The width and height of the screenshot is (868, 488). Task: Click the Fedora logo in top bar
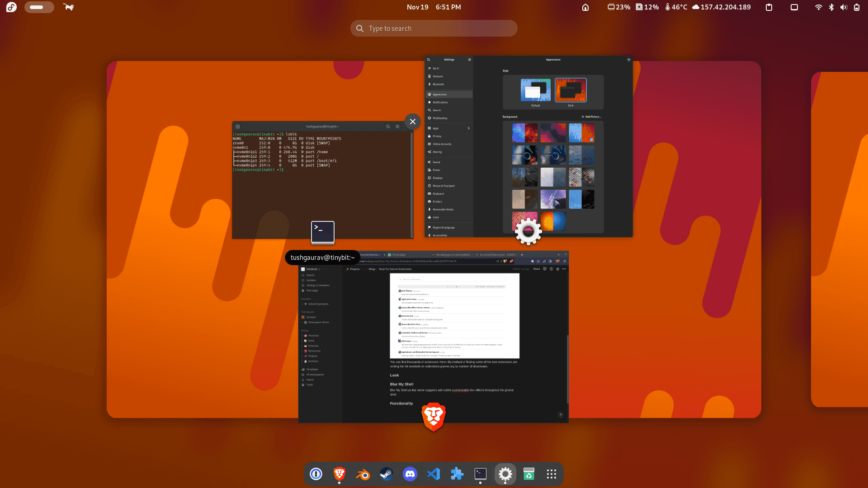(11, 7)
